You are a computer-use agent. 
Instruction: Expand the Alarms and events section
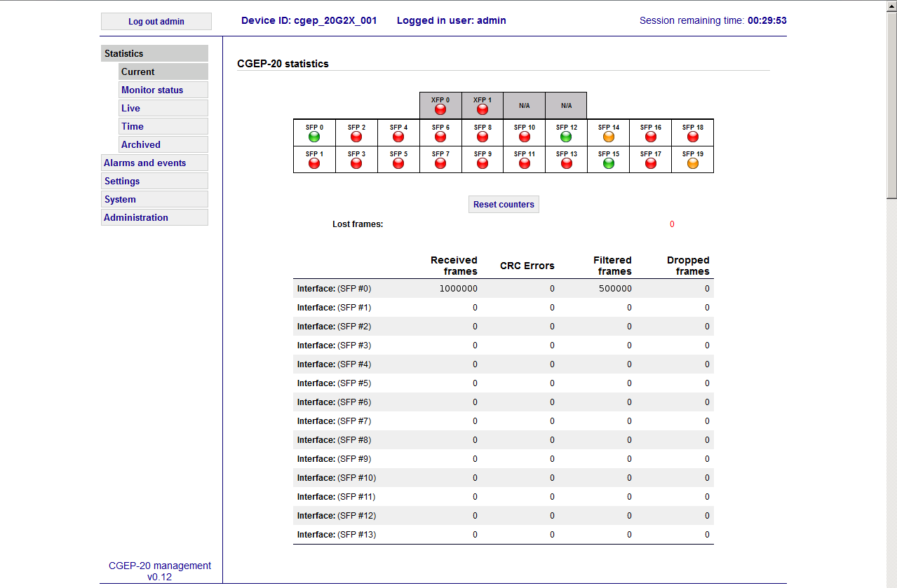[x=145, y=162]
